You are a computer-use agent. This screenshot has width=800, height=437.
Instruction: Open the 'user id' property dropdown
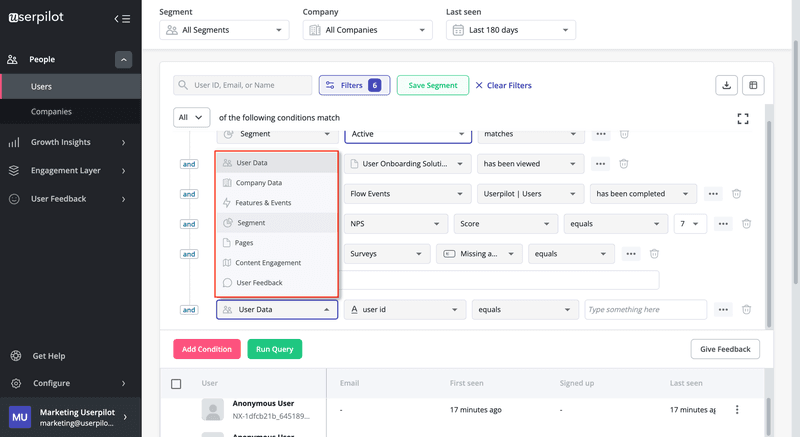(x=405, y=310)
